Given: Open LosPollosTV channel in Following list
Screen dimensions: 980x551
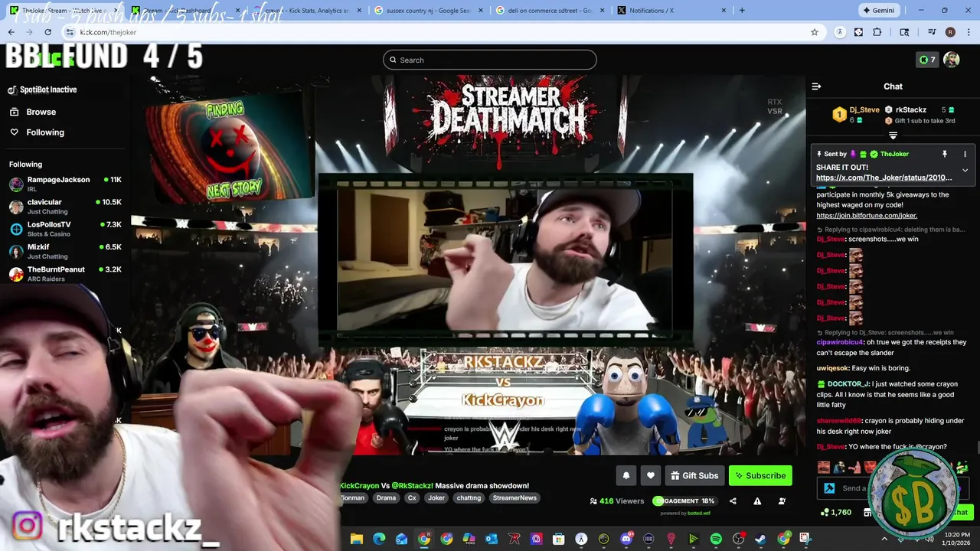Looking at the screenshot, I should click(64, 229).
